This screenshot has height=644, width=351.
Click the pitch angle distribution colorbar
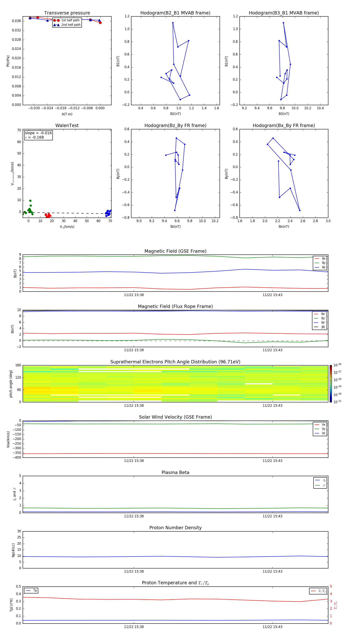[x=331, y=383]
